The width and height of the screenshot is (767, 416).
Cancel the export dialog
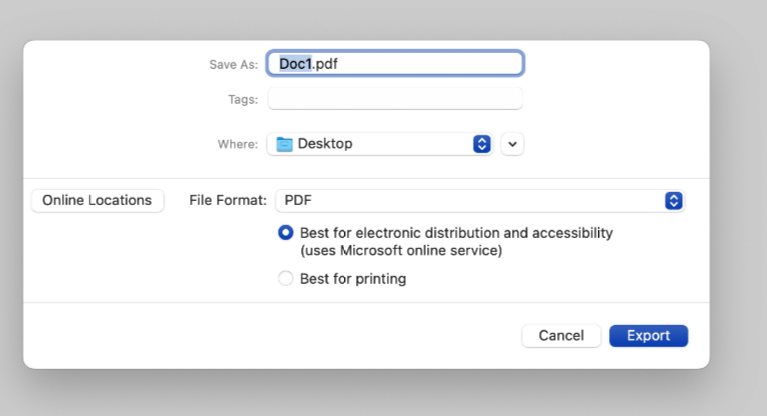point(561,336)
